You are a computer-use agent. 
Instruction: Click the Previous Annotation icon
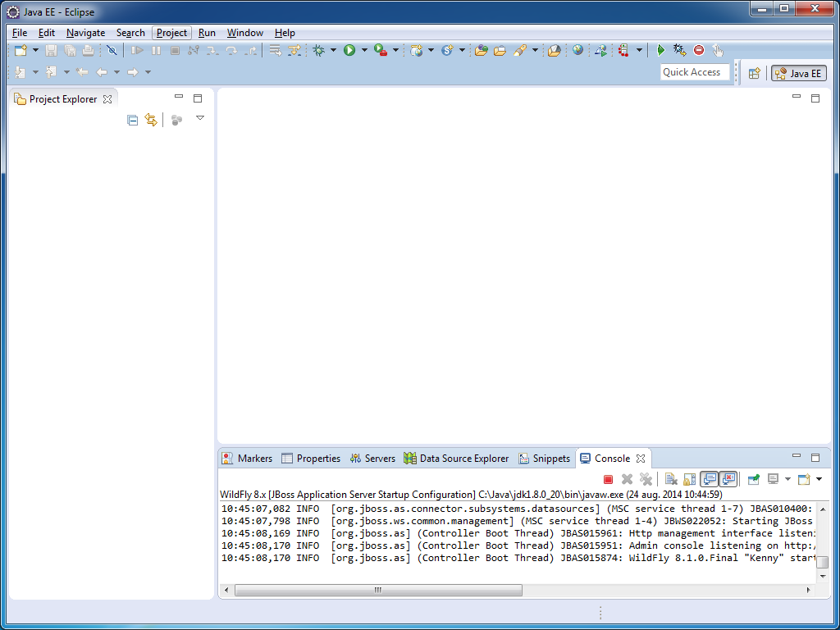[51, 72]
